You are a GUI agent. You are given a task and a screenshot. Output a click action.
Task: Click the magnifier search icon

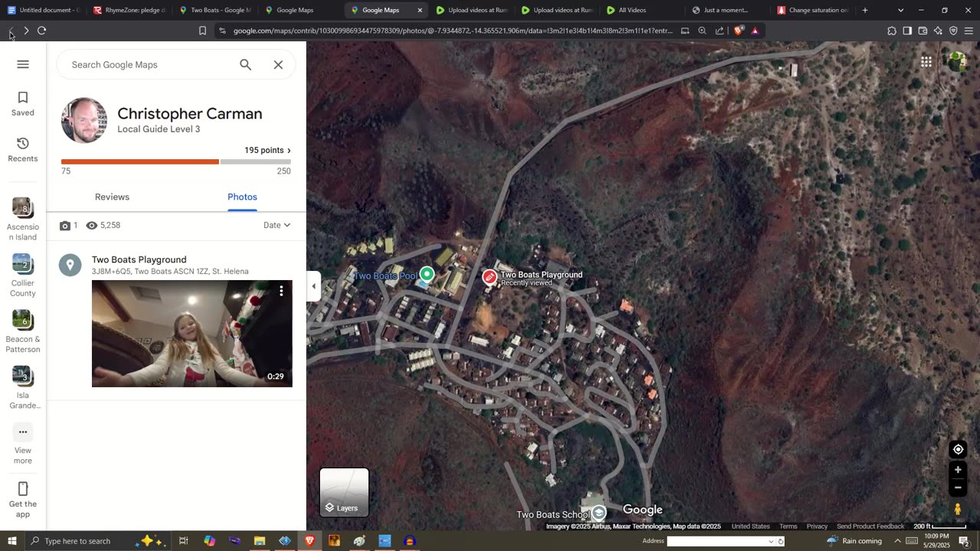(246, 65)
